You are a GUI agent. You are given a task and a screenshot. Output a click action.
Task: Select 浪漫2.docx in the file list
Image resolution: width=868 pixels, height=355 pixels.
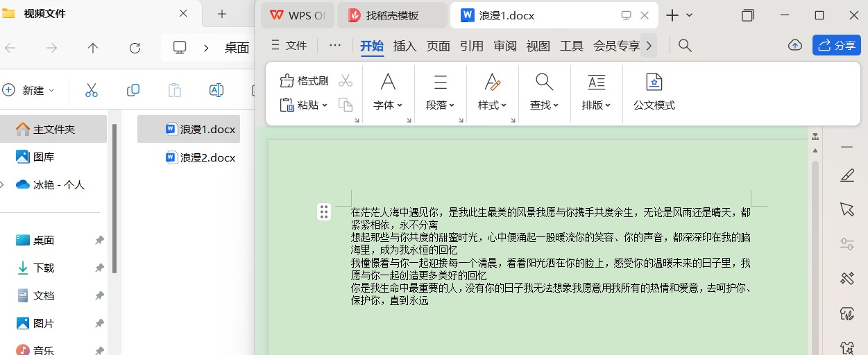point(201,157)
